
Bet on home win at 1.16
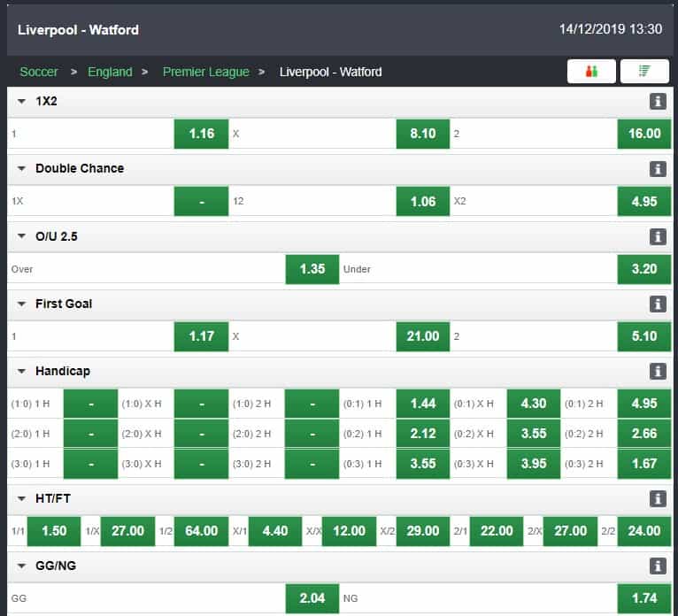tap(202, 134)
